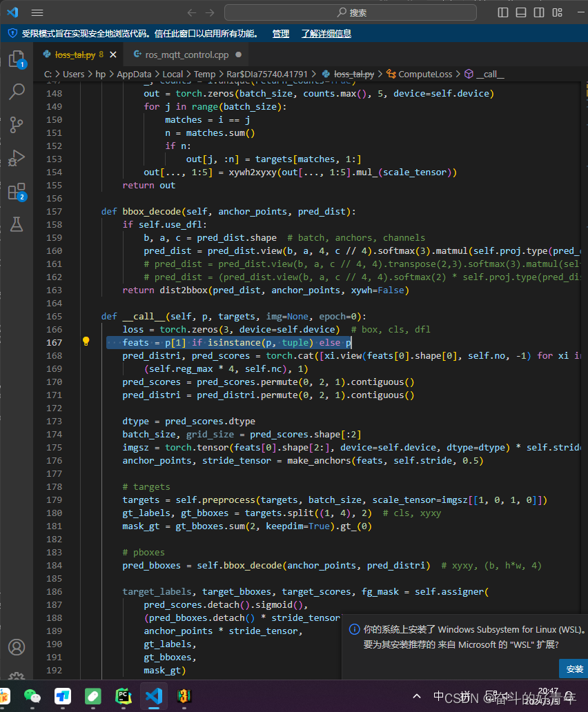Click the 管理 link in restricted banner
This screenshot has height=712, width=588.
(281, 34)
